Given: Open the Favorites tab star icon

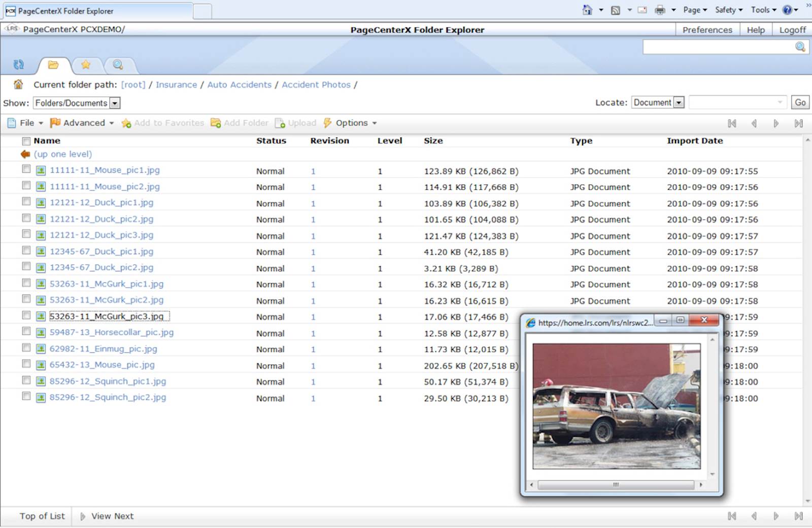Looking at the screenshot, I should coord(86,65).
